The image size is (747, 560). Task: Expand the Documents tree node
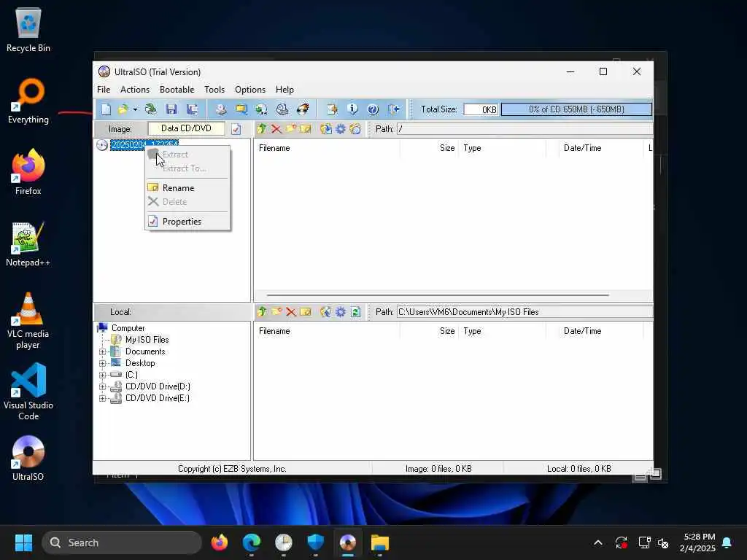[102, 352]
